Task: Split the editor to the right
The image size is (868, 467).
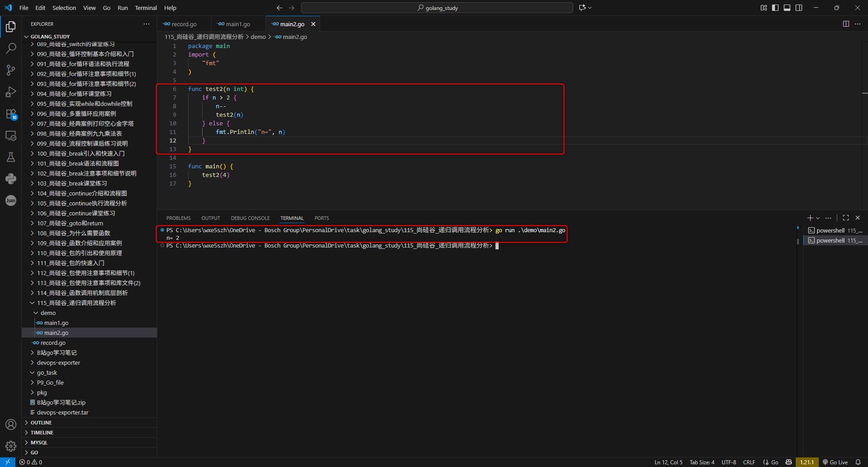Action: click(846, 24)
